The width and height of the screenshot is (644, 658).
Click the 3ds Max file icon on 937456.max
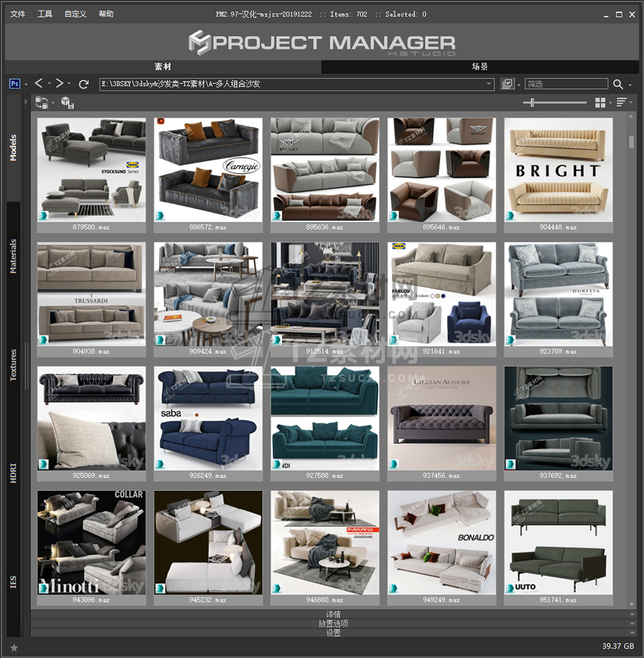pyautogui.click(x=393, y=464)
